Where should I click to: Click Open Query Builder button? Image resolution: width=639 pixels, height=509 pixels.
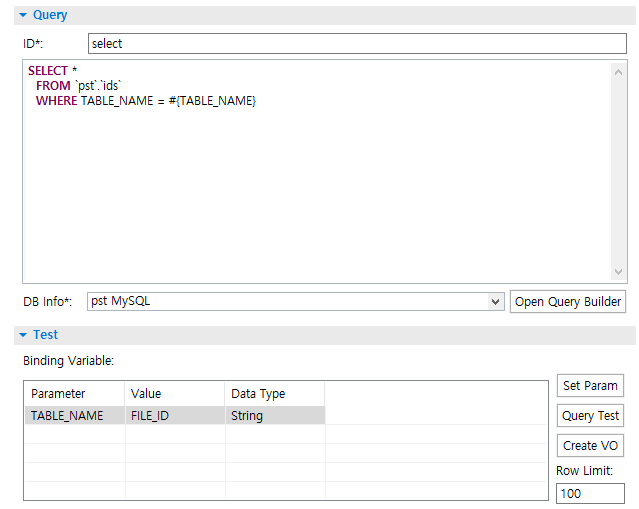click(567, 302)
